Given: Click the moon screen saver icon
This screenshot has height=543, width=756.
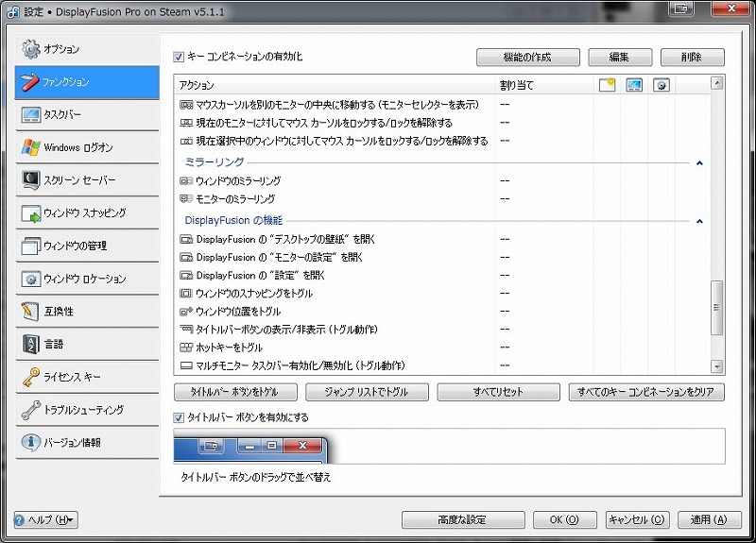Looking at the screenshot, I should (x=31, y=179).
